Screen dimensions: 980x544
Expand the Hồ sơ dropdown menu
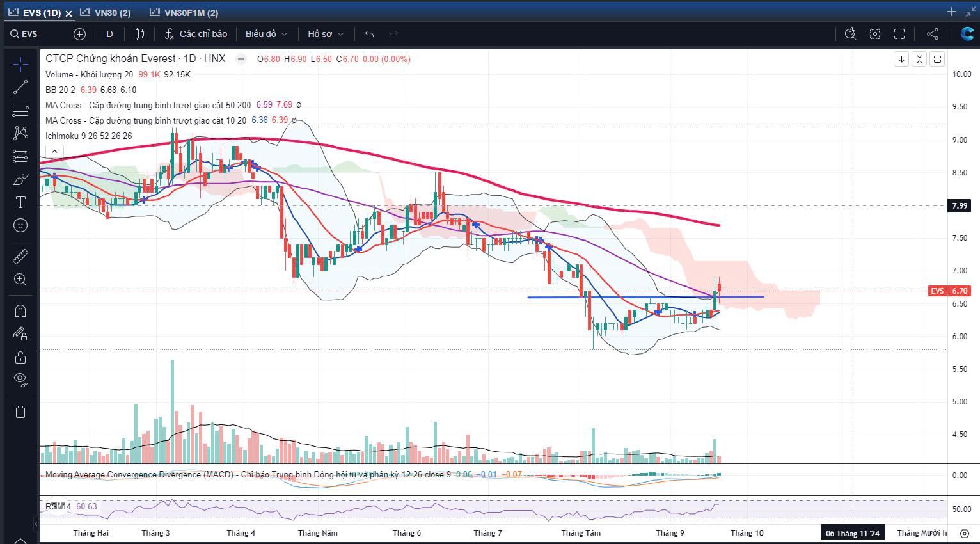(326, 34)
